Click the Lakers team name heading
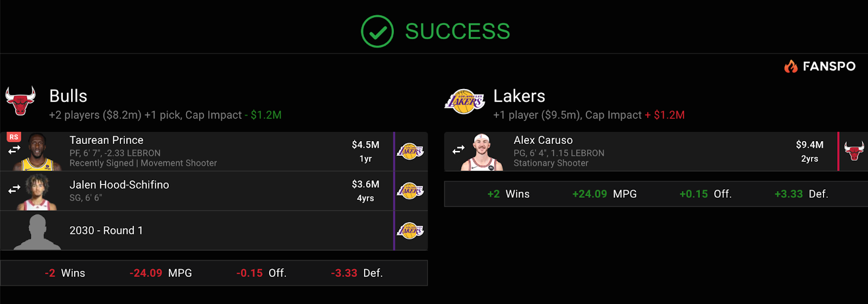This screenshot has width=868, height=304. pyautogui.click(x=519, y=96)
